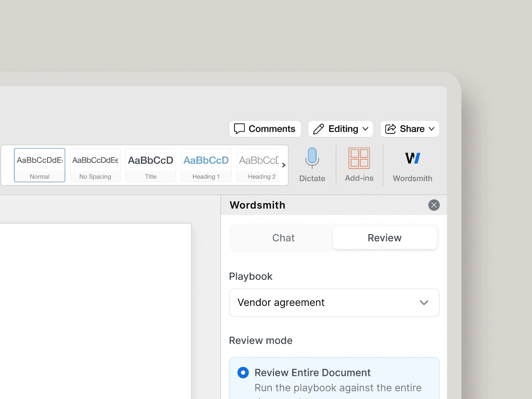Launch the Wordsmith add-in from ribbon
The image size is (532, 399).
(x=412, y=165)
